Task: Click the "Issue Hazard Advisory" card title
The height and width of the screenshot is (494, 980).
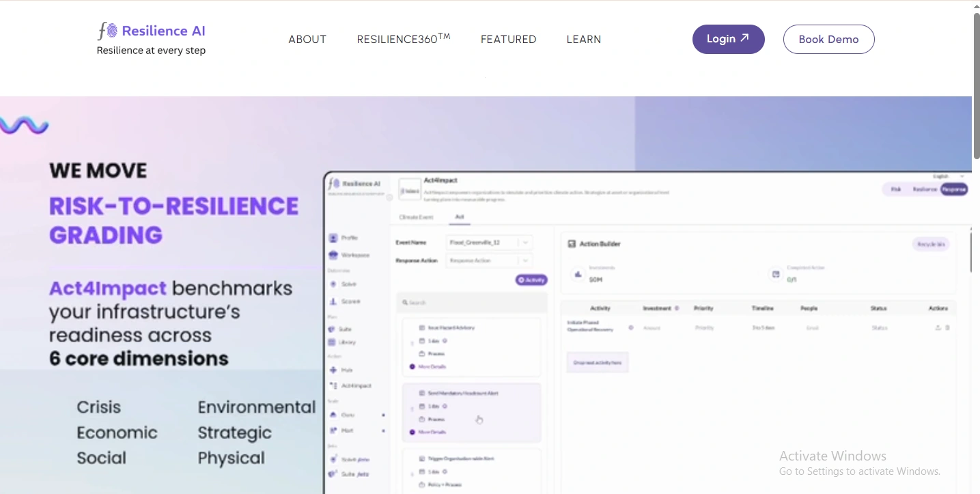Action: (x=451, y=328)
